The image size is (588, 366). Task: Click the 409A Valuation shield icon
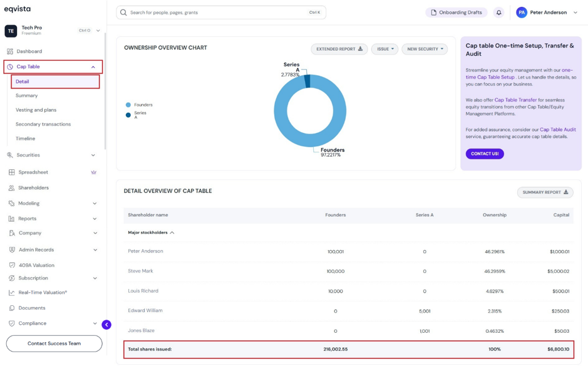pyautogui.click(x=12, y=265)
